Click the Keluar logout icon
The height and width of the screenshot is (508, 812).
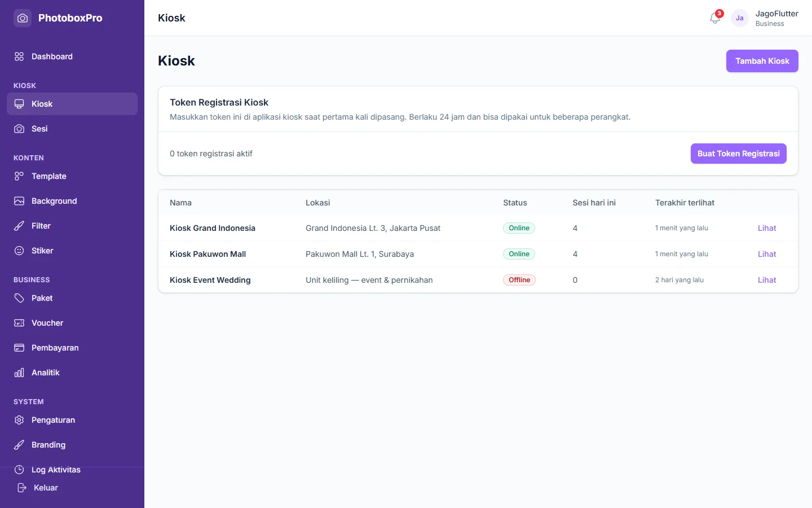pyautogui.click(x=21, y=488)
